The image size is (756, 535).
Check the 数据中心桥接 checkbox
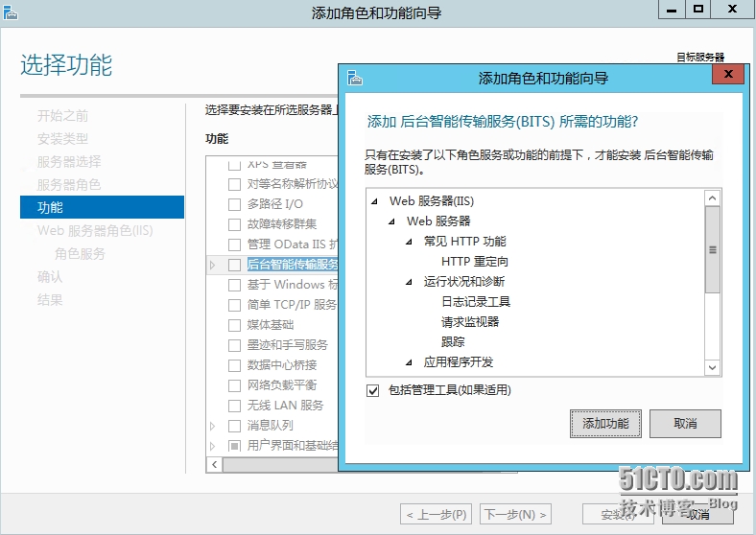234,365
